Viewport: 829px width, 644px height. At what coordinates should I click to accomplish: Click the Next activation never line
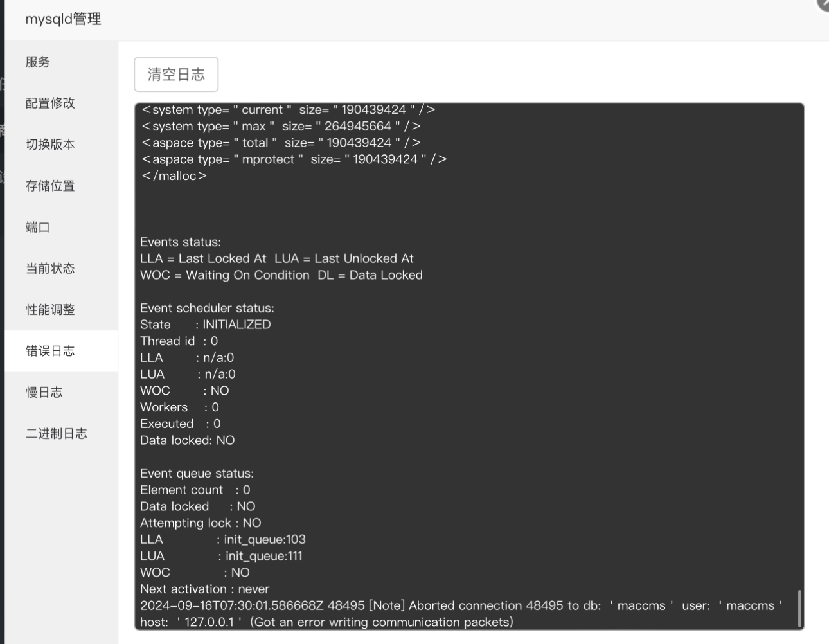(204, 589)
